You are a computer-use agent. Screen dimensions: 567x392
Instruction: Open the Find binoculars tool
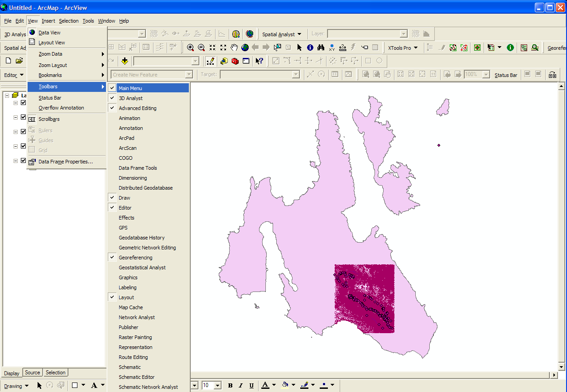point(321,48)
